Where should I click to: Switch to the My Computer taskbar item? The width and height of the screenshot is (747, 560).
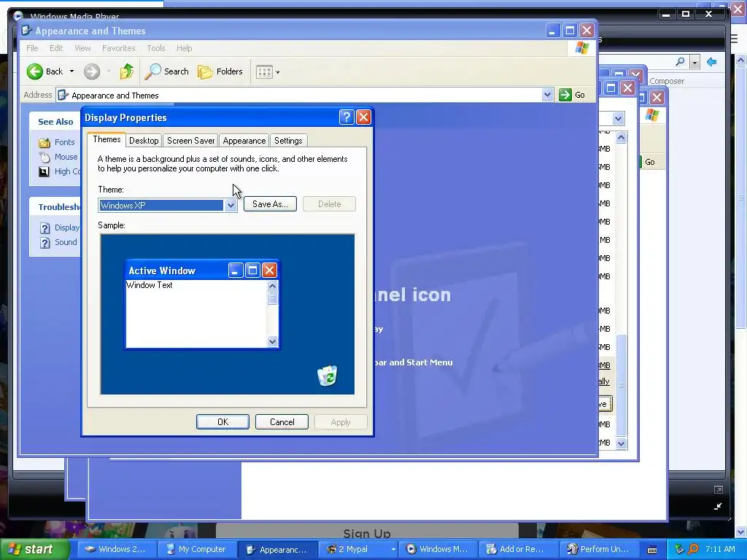196,550
